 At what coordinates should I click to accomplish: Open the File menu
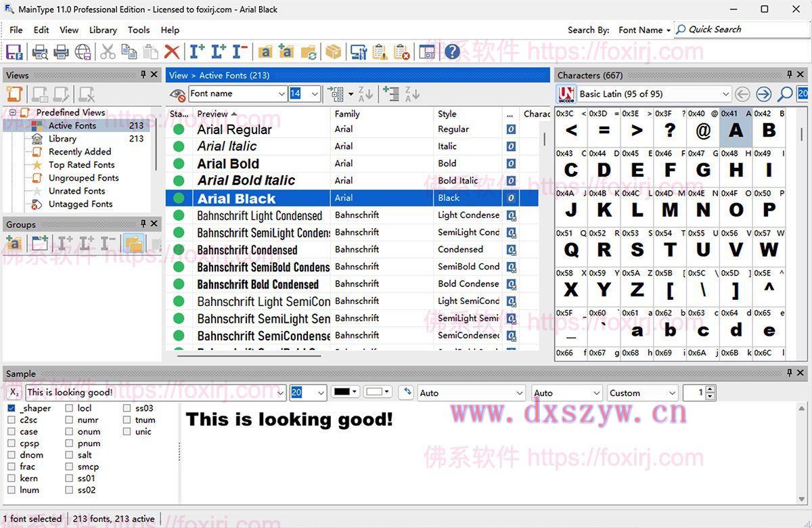(16, 30)
